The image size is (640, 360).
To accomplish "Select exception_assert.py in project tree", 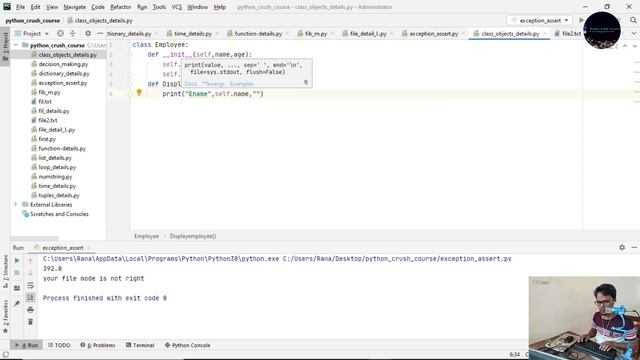I will [63, 83].
